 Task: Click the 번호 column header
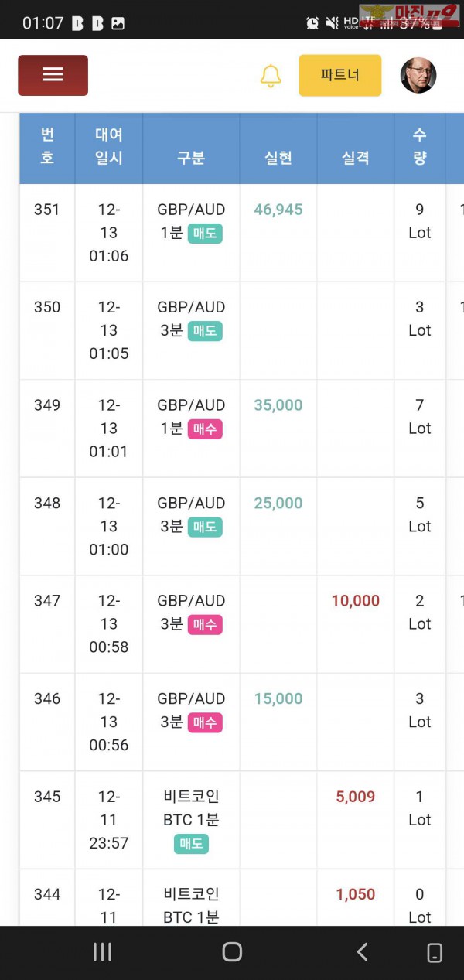[47, 147]
